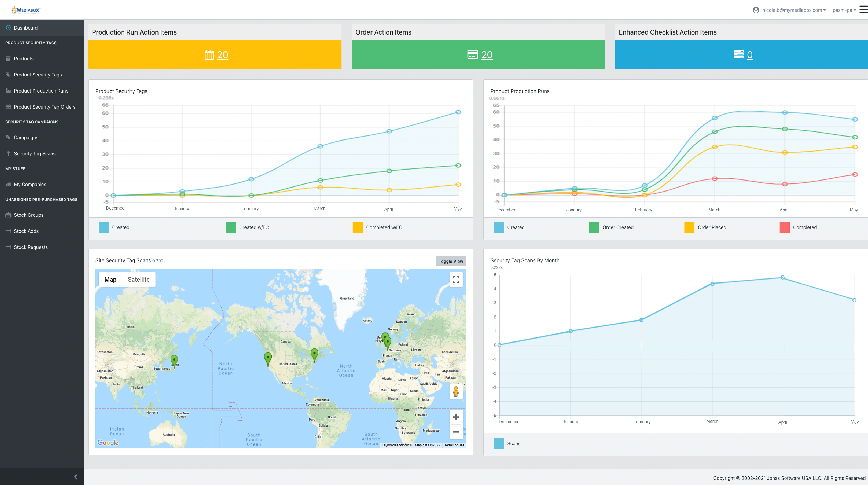Click the Stock Groups icon
This screenshot has height=485, width=868.
coord(8,215)
